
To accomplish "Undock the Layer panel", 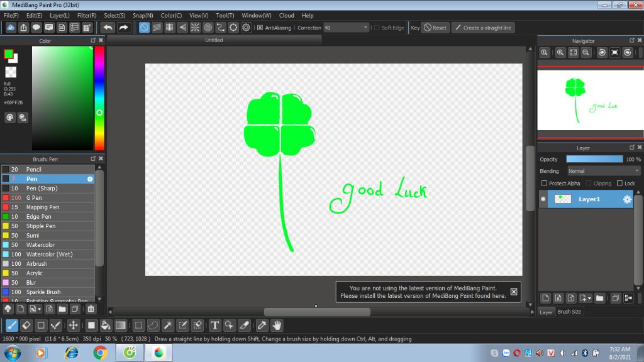I will coord(632,147).
